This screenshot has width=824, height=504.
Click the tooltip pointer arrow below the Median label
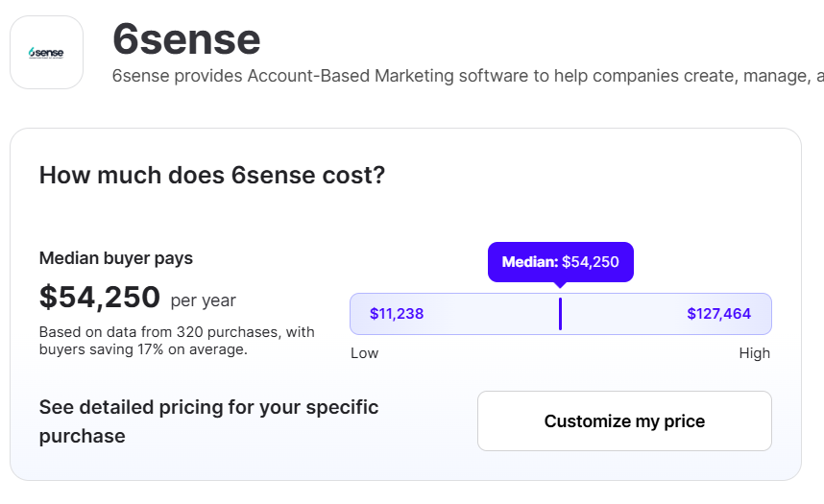coord(560,285)
